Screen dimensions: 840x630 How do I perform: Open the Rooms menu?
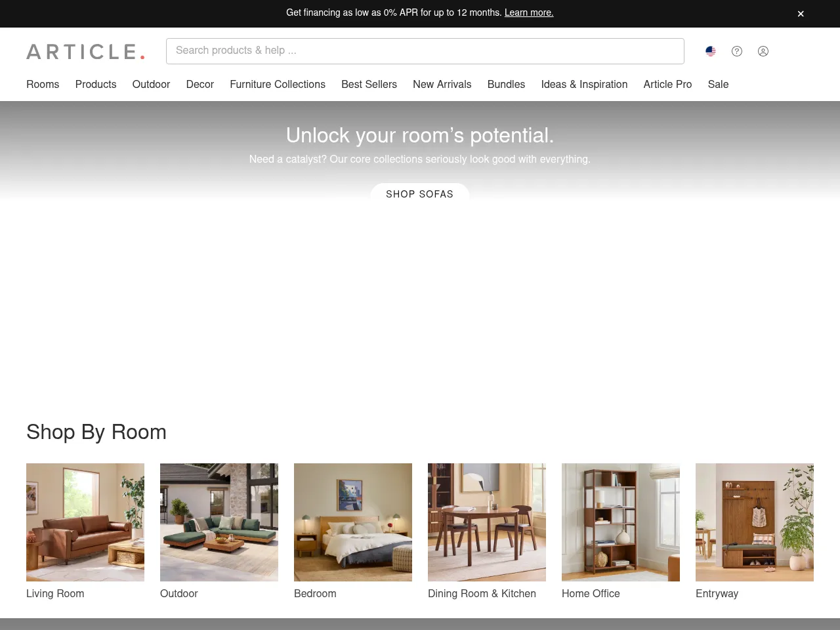coord(43,85)
